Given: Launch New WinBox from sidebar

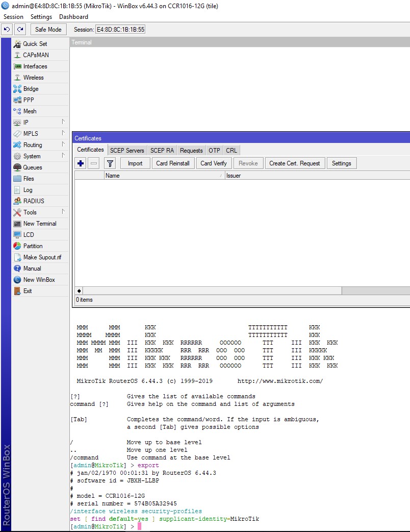Looking at the screenshot, I should point(40,279).
